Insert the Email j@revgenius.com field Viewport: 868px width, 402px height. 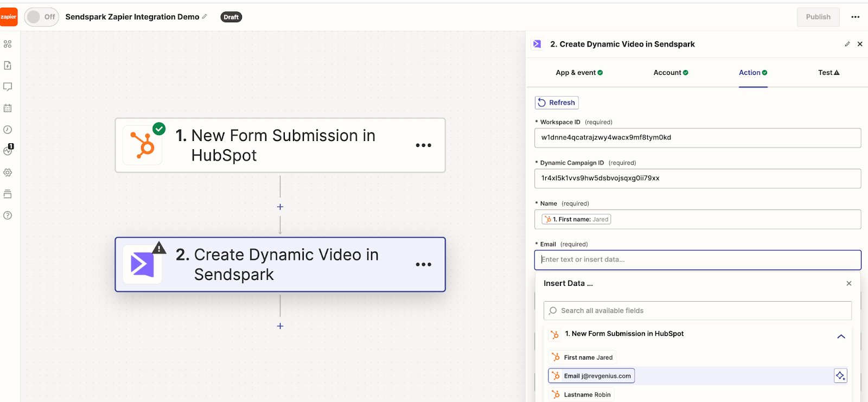(x=592, y=376)
